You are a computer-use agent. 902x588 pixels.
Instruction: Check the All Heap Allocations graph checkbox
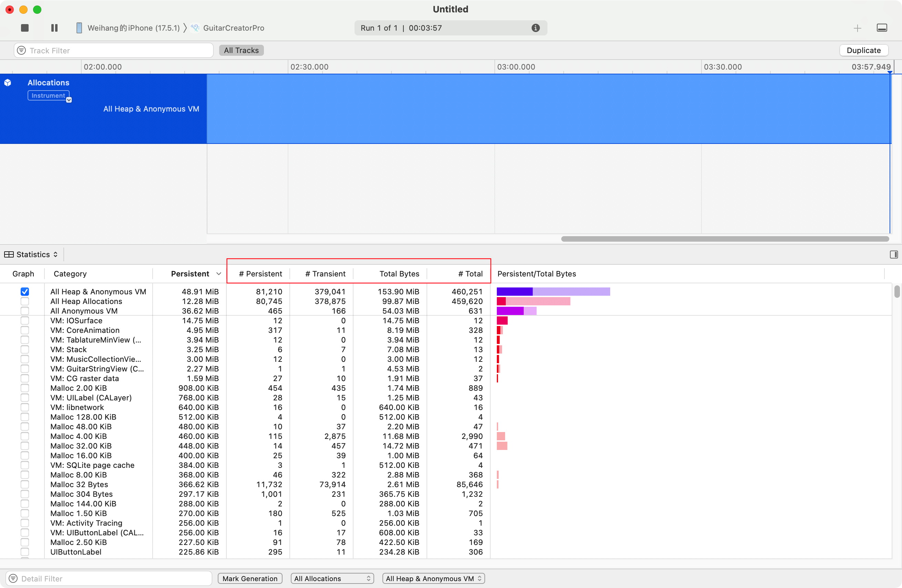click(x=25, y=301)
